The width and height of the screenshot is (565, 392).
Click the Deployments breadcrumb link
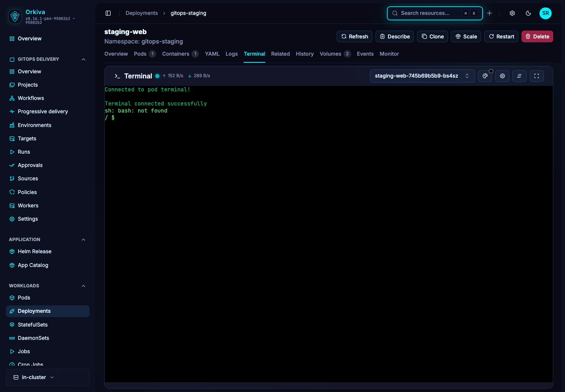(x=142, y=13)
